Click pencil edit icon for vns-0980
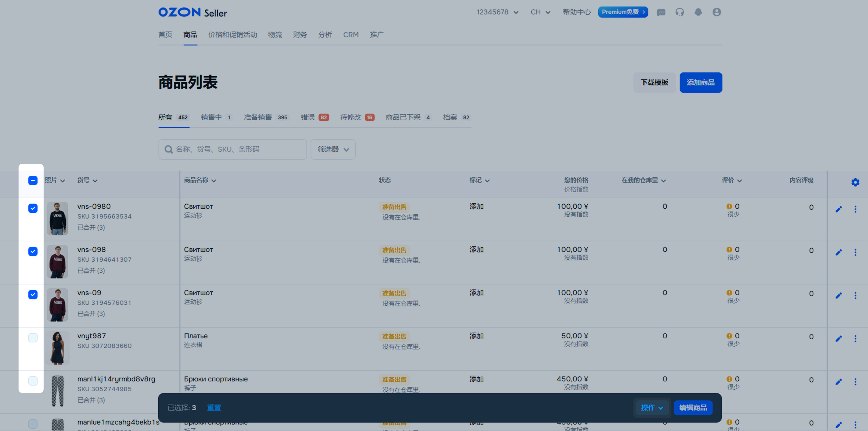 pos(838,209)
